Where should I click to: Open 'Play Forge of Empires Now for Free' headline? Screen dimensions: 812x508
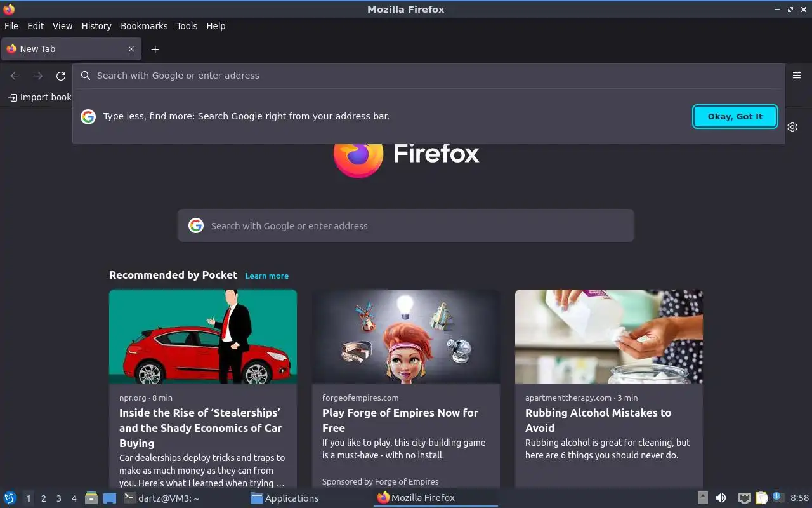[400, 420]
